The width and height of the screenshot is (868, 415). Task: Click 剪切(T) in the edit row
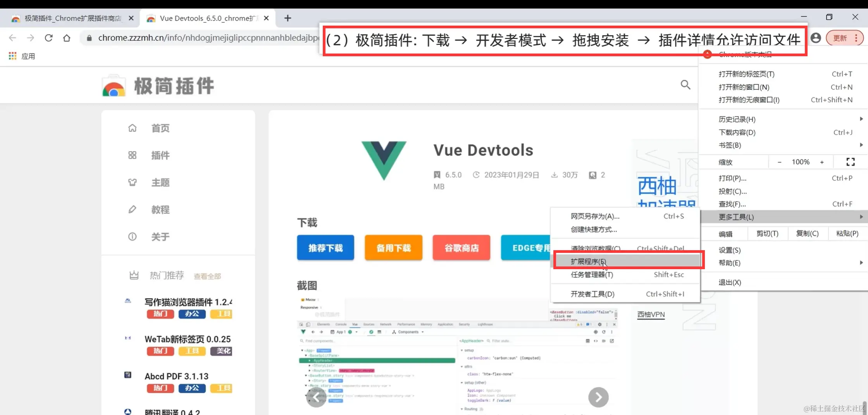click(x=767, y=233)
